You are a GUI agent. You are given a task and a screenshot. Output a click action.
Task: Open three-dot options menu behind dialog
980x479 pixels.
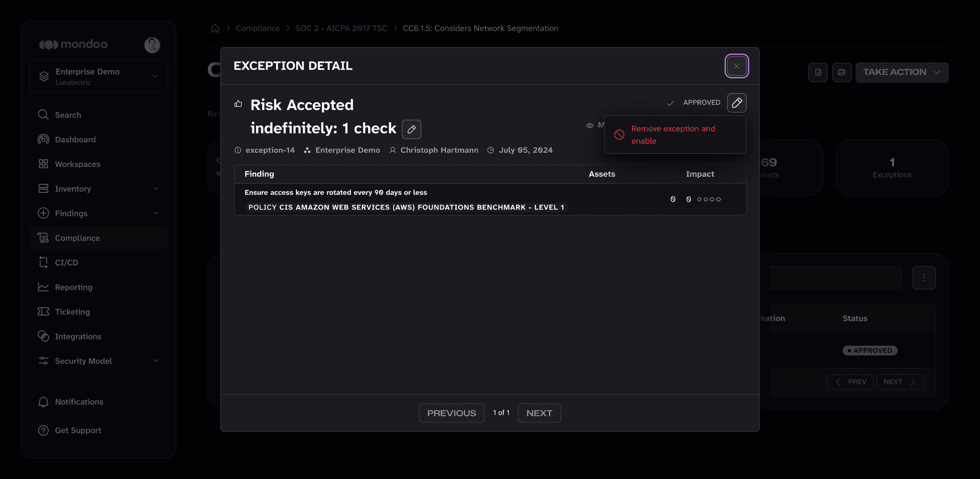(924, 278)
